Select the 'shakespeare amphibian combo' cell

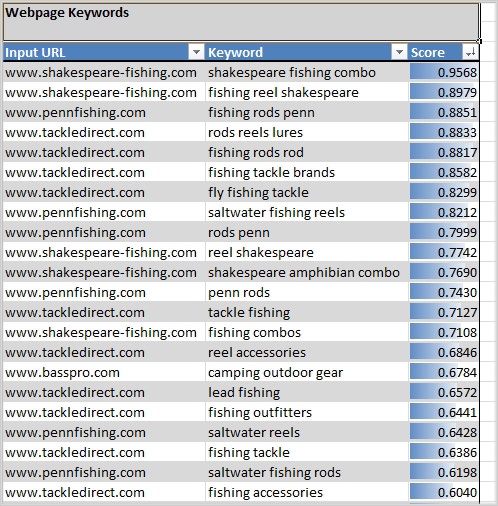click(x=307, y=272)
